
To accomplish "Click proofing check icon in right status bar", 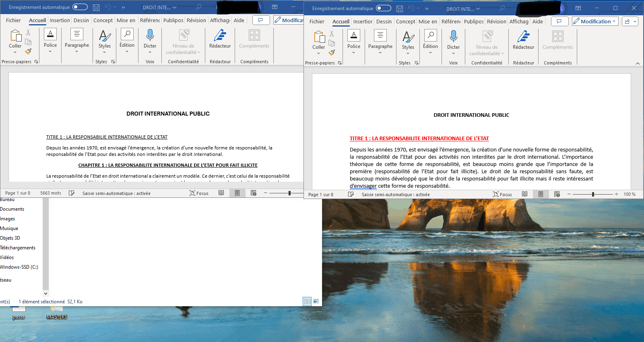I will [x=351, y=194].
